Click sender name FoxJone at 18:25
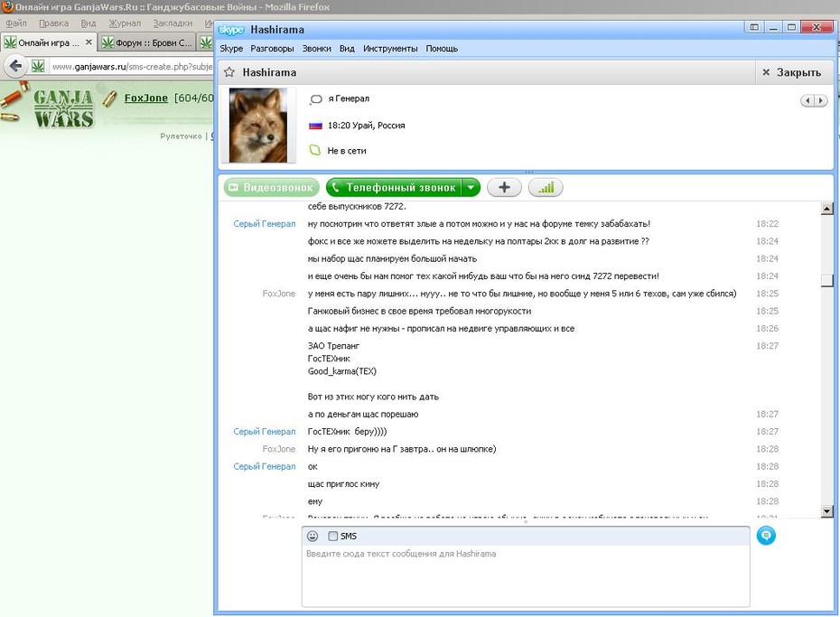Screen dimensions: 840x617 278,294
